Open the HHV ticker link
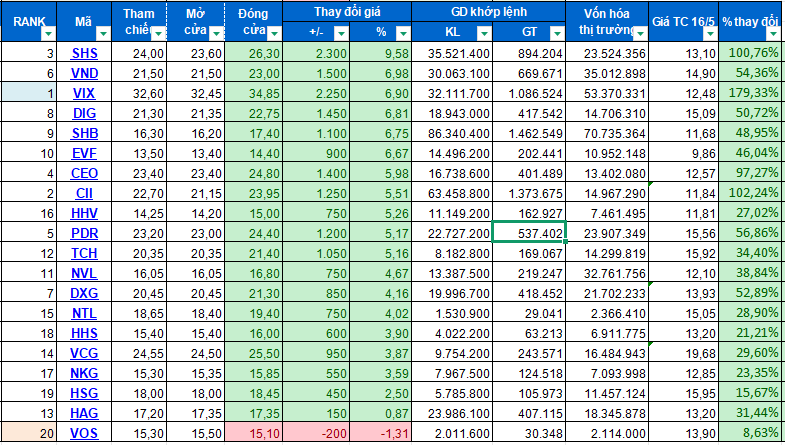The height and width of the screenshot is (445, 785). [x=84, y=213]
